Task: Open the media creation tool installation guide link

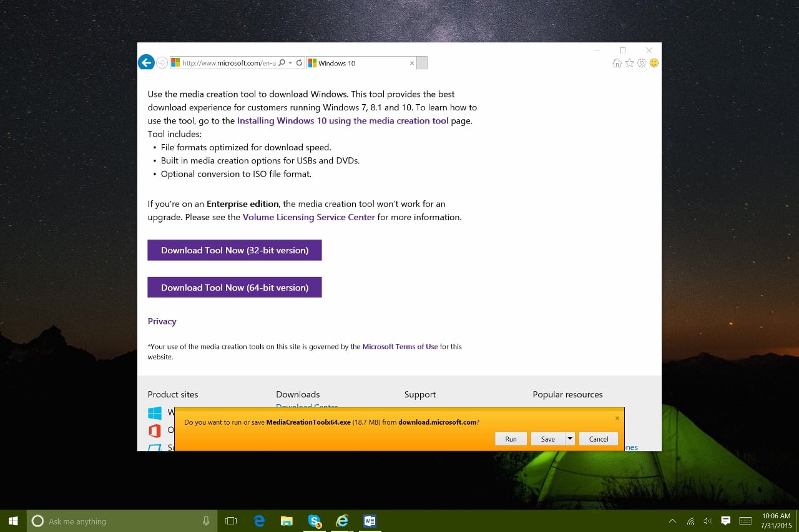Action: pyautogui.click(x=342, y=120)
